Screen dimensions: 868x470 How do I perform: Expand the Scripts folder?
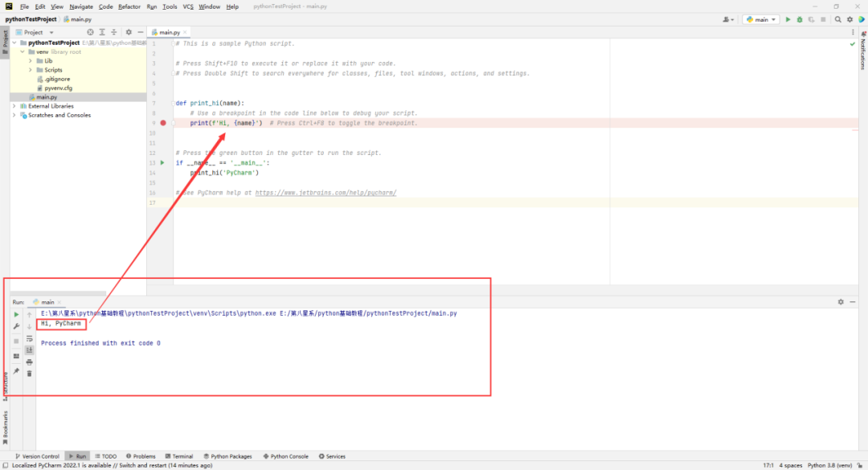31,70
